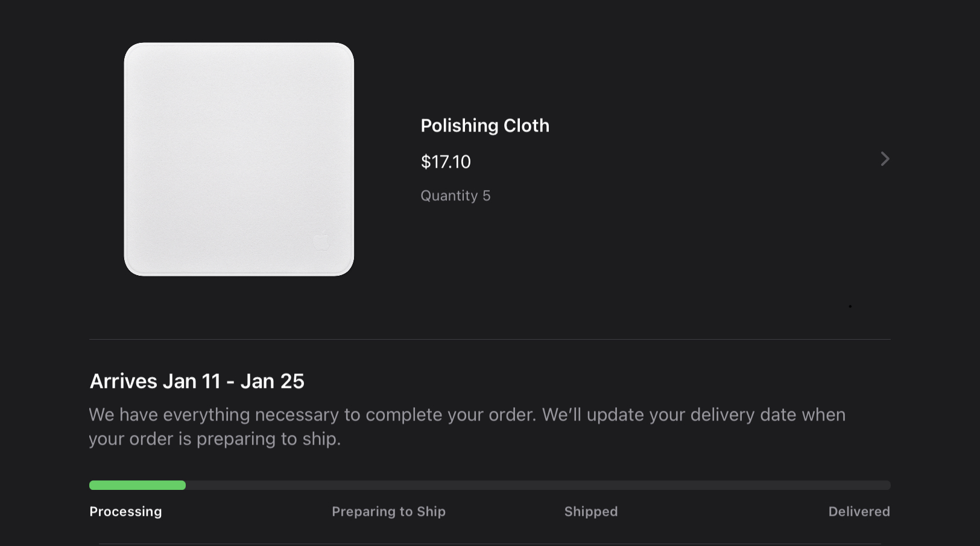Click the chevron arrow beside Polishing Cloth

tap(884, 159)
